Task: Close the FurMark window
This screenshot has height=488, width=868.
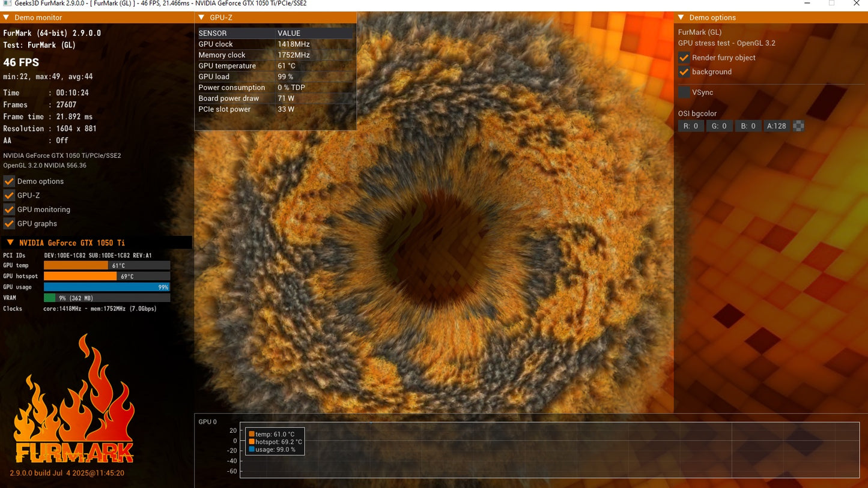Action: [x=857, y=4]
